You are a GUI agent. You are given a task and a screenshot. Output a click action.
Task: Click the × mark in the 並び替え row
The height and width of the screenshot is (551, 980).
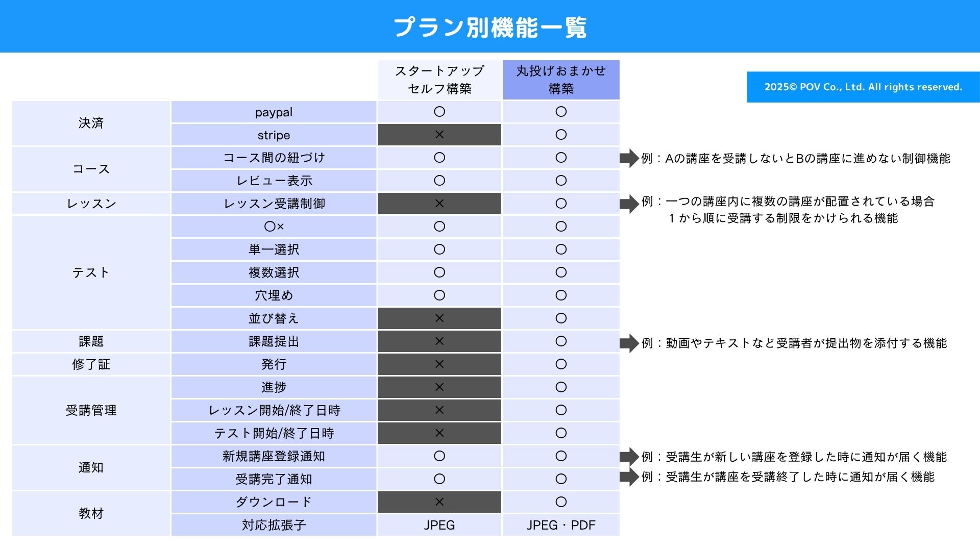(439, 318)
